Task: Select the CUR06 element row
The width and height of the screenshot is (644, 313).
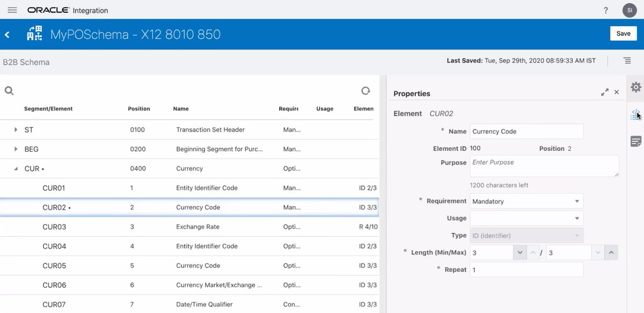Action: (x=189, y=285)
